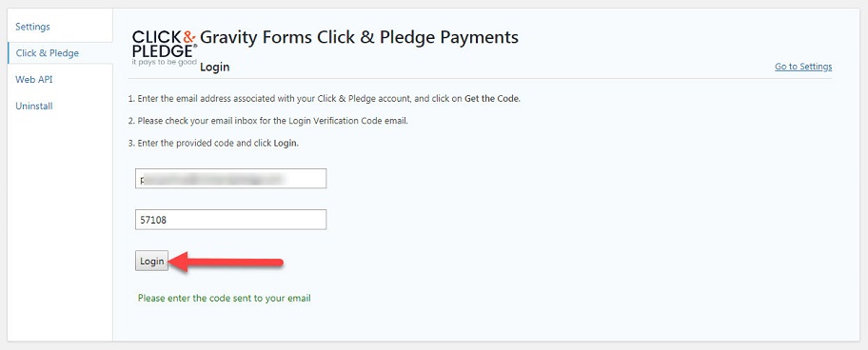Click the code field containing 57108

click(x=231, y=220)
